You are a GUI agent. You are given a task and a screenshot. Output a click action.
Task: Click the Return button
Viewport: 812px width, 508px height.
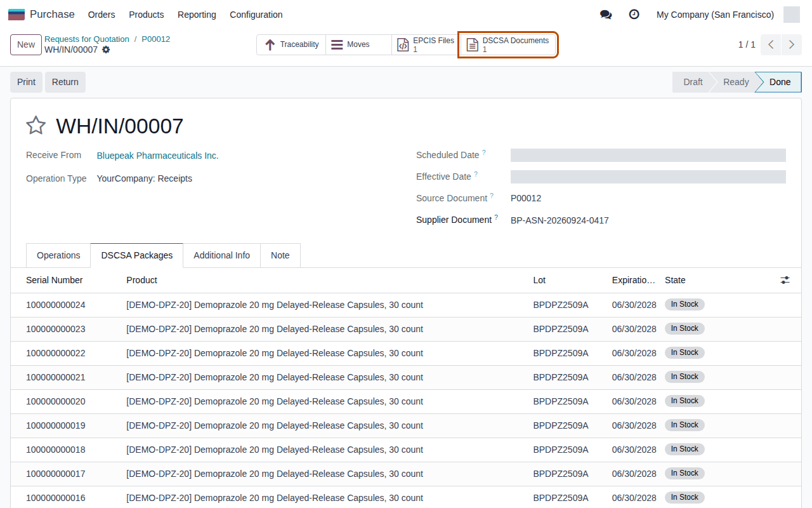65,82
